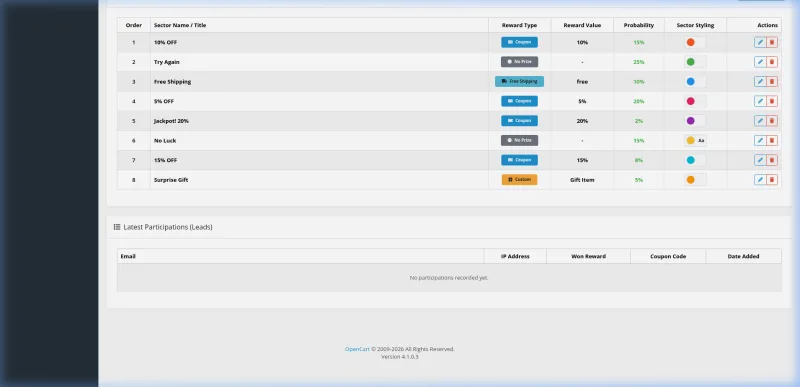Click 2% probability for Jackpot! 20%
The image size is (800, 387).
(x=639, y=121)
